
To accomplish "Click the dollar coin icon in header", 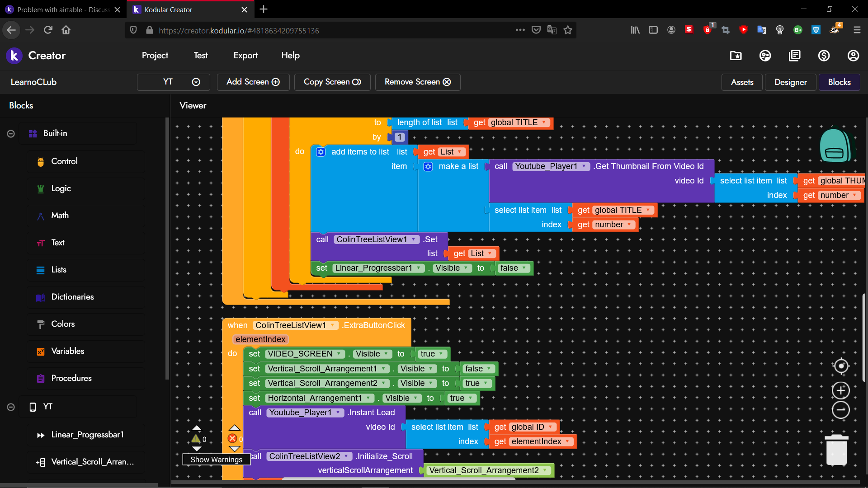I will click(x=824, y=56).
